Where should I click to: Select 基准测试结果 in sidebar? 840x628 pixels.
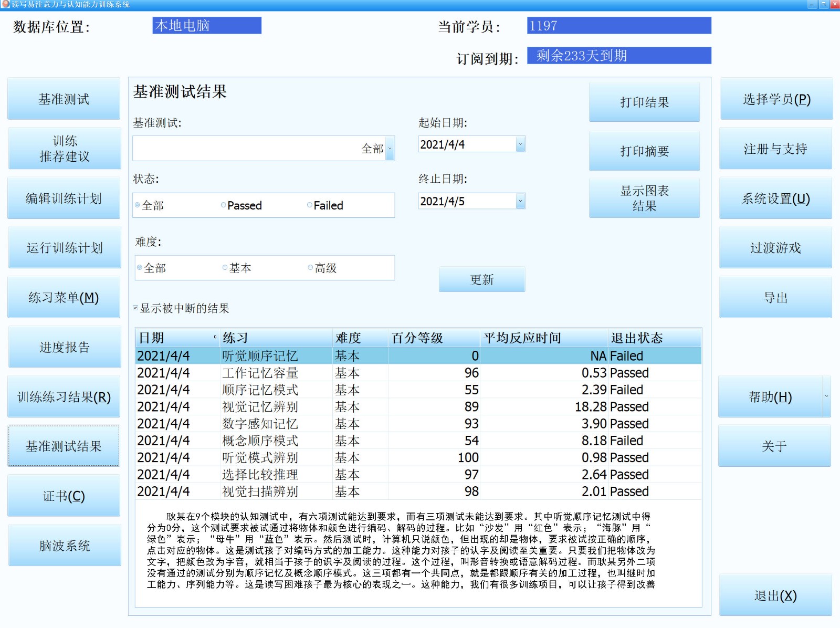coord(64,446)
